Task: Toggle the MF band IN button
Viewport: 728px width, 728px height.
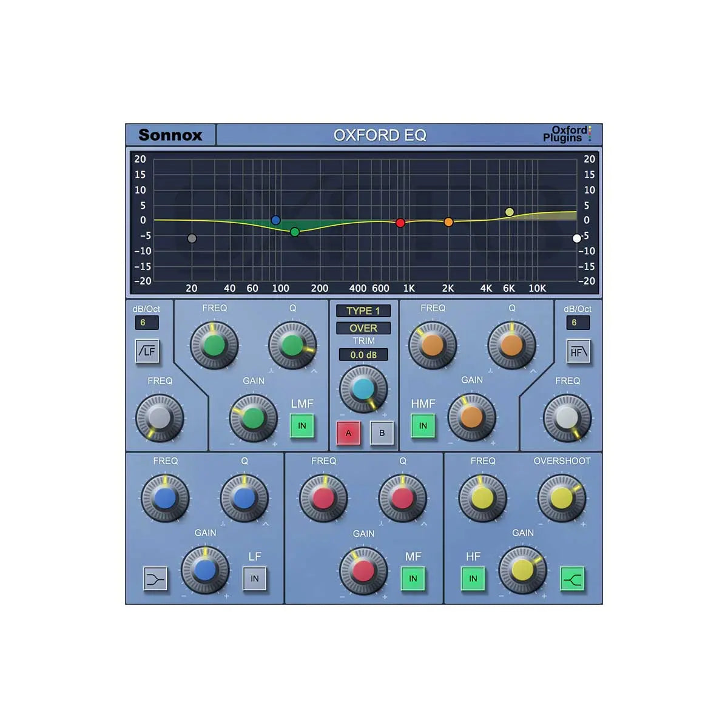Action: pyautogui.click(x=413, y=579)
